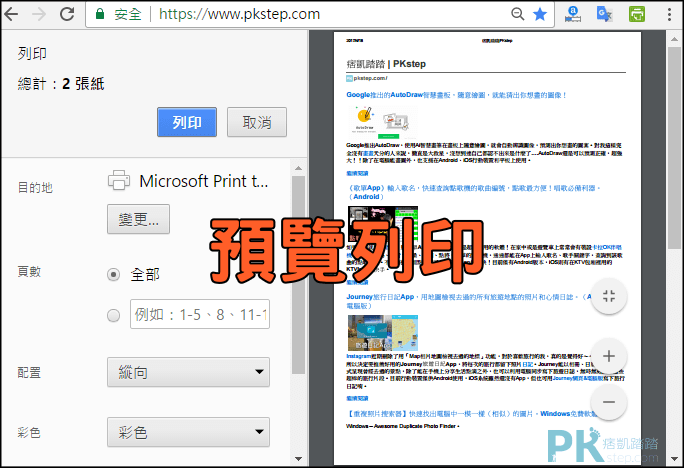Screen dimensions: 684x468
Task: Click the fit-to-page preview button
Action: pos(609,297)
